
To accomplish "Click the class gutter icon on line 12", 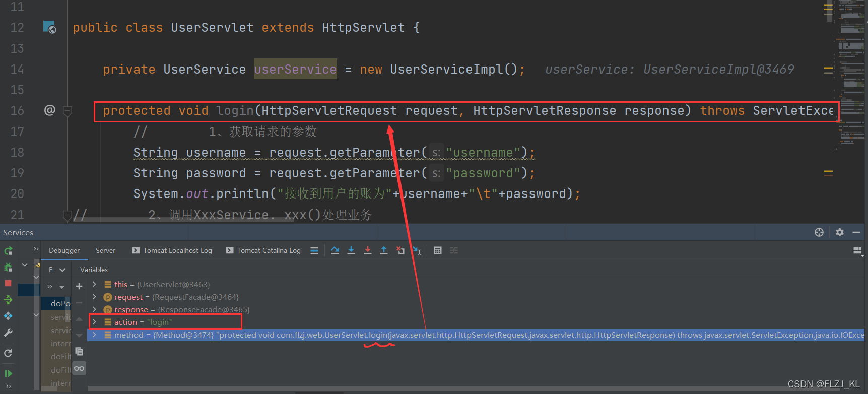I will pyautogui.click(x=49, y=27).
